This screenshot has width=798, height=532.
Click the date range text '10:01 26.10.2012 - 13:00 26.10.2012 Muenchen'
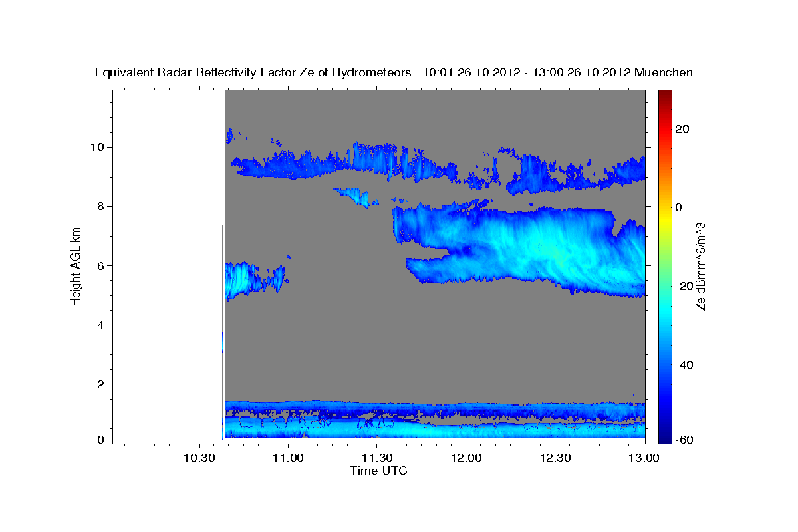(558, 72)
